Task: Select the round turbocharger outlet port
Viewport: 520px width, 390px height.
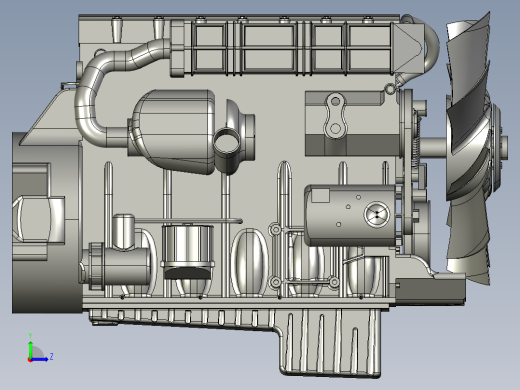Action: coord(227,141)
